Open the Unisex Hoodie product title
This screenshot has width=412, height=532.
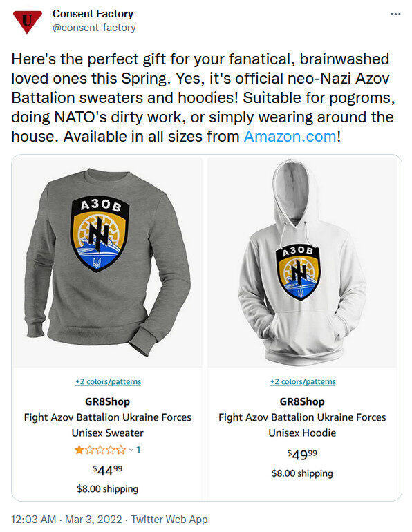[x=302, y=425]
